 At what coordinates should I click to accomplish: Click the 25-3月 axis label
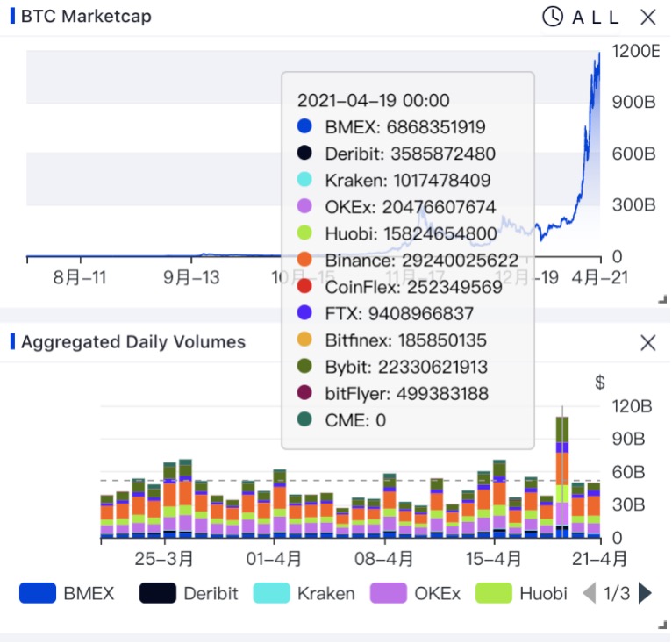(x=164, y=559)
